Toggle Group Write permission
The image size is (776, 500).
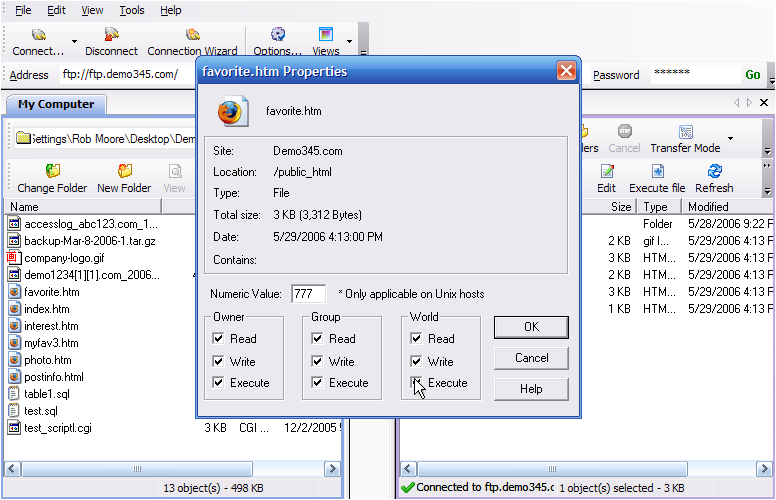coord(317,361)
